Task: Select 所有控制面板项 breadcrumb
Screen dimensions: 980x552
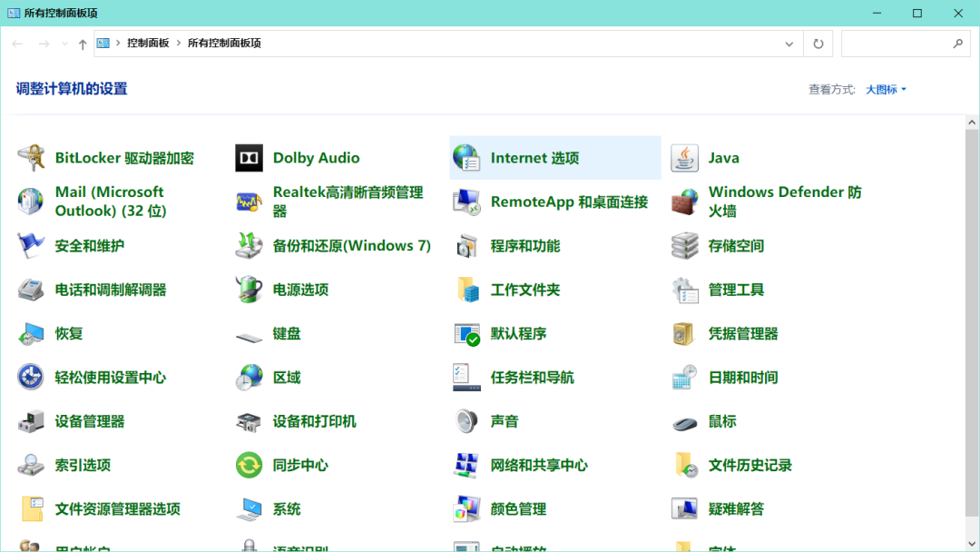Action: (x=224, y=44)
